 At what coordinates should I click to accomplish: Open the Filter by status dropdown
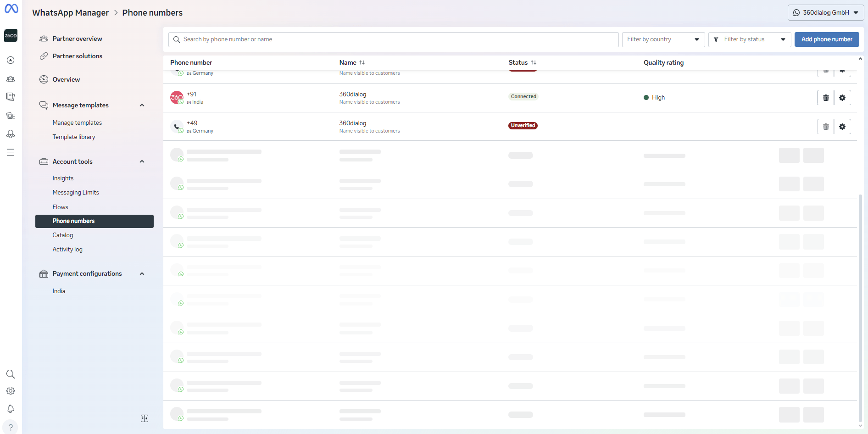[750, 39]
